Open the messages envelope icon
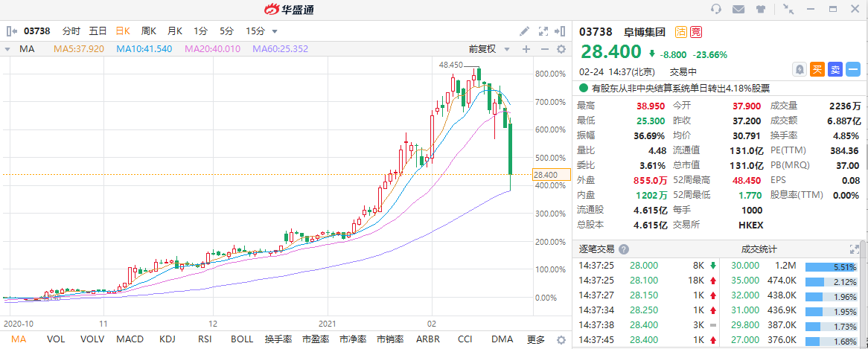This screenshot has height=349, width=868. tap(738, 9)
